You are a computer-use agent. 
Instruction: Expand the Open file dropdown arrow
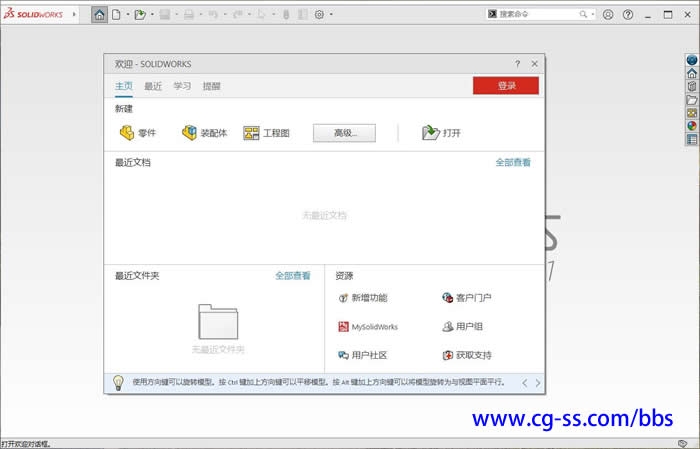click(x=151, y=15)
